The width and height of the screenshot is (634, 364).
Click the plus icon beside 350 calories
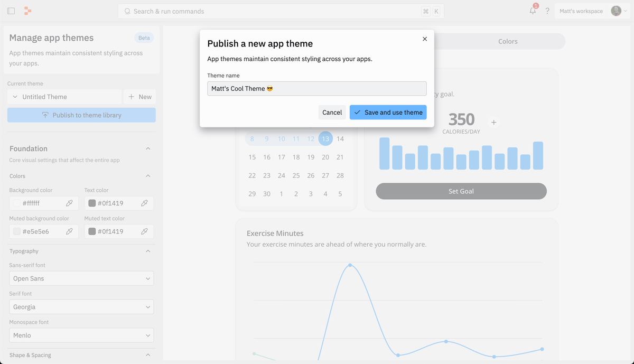pos(493,123)
